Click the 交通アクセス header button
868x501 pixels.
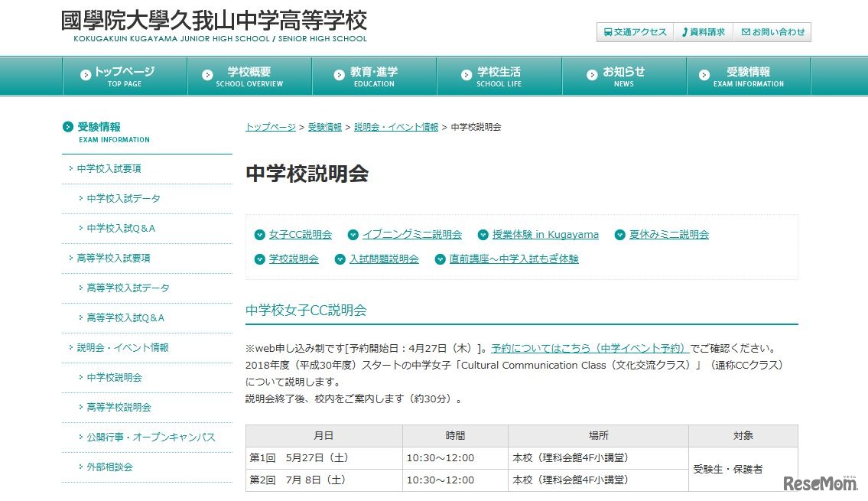(x=635, y=32)
